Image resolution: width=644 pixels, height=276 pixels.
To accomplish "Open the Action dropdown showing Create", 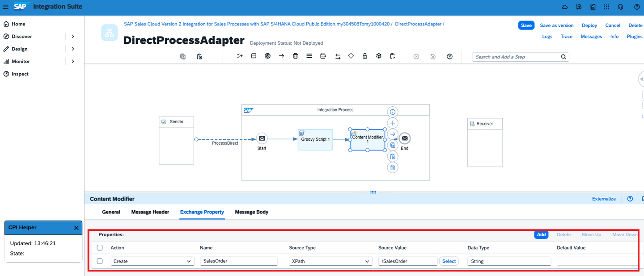I will point(153,261).
